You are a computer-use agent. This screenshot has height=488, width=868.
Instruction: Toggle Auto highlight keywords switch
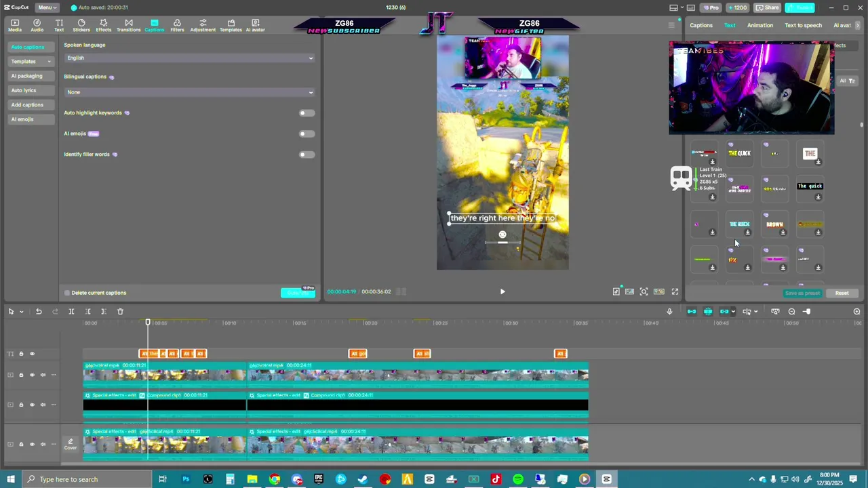click(307, 113)
